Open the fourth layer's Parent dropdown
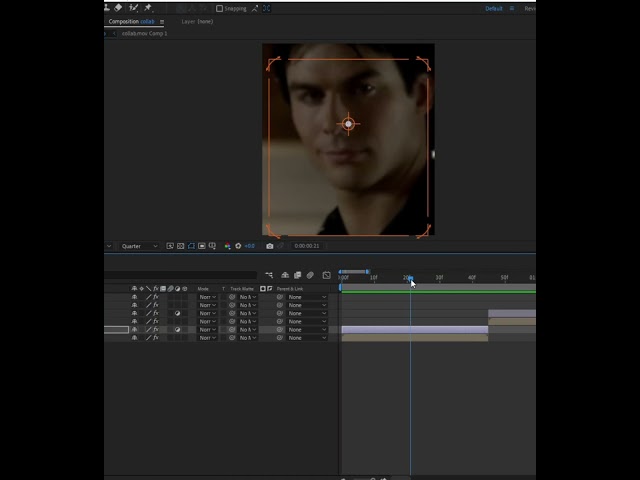This screenshot has height=480, width=640. [307, 322]
